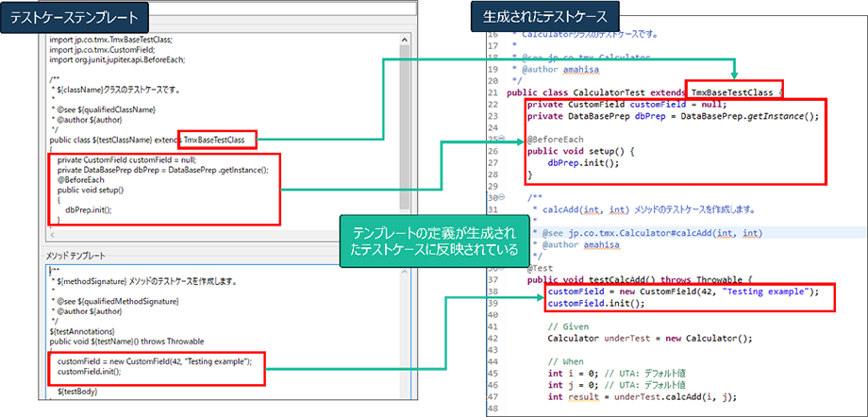Collapse the Javadoc fold marker at line 30
The image size is (868, 417).
coord(502,197)
